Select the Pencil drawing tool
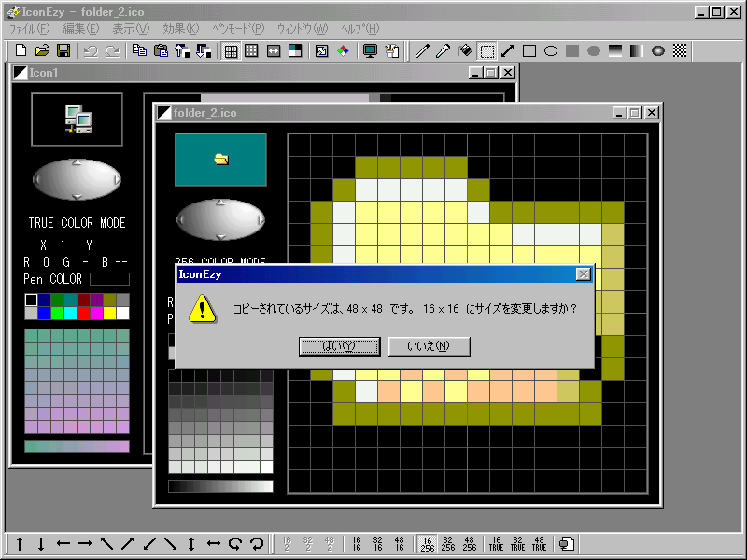Viewport: 747px width, 560px height. tap(422, 50)
